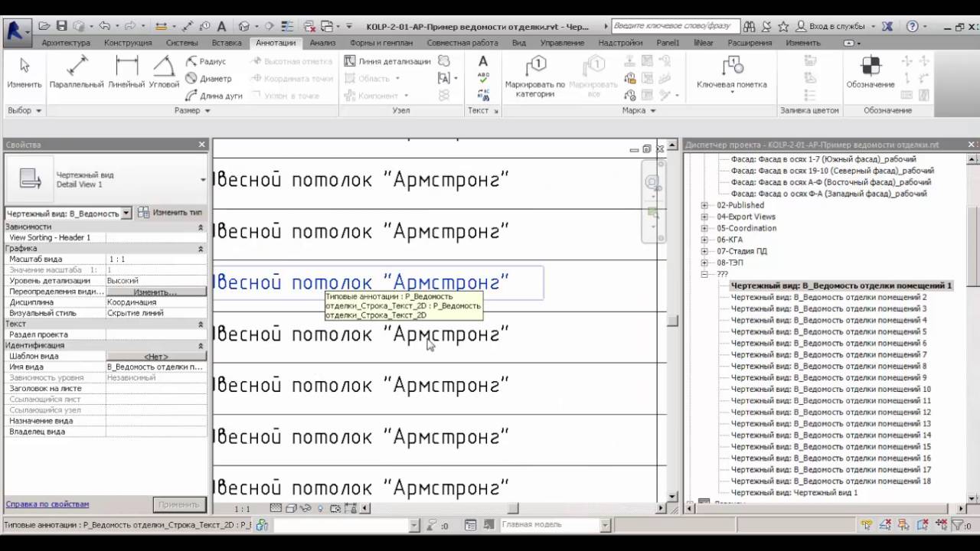Expand the Выбор panel dropdown
This screenshot has height=551, width=980.
pyautogui.click(x=38, y=110)
